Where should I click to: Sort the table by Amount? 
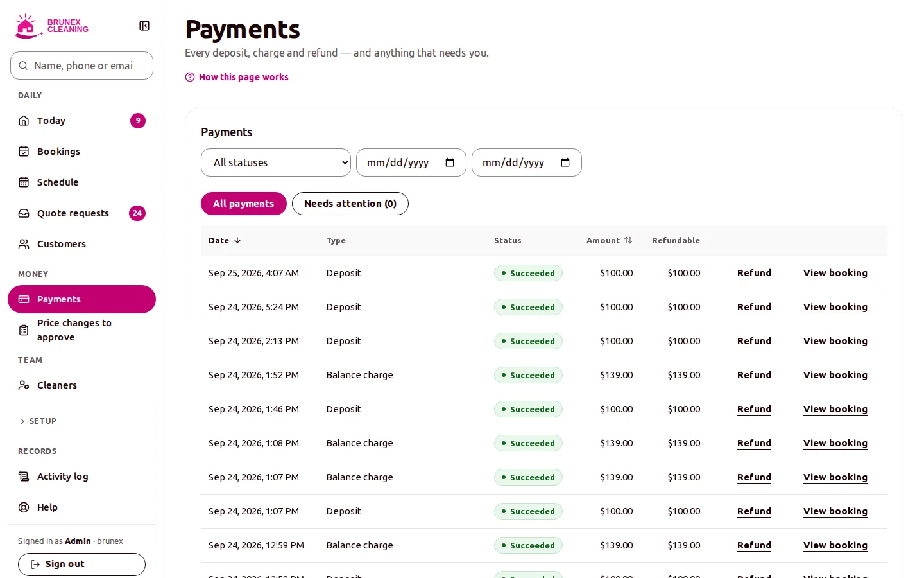click(610, 240)
